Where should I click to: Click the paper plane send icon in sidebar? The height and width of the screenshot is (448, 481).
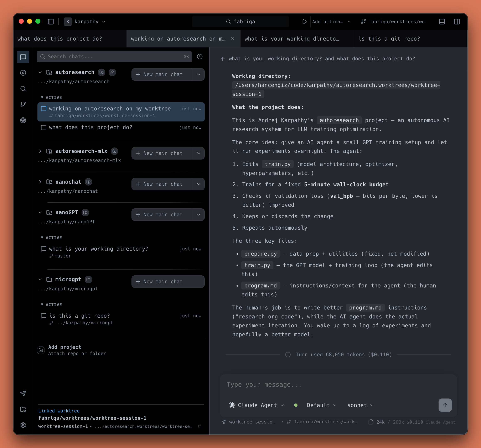coord(23,394)
